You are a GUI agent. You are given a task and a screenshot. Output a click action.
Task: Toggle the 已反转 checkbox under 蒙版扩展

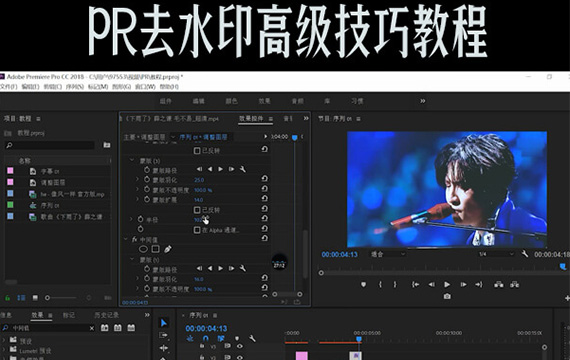[197, 210]
